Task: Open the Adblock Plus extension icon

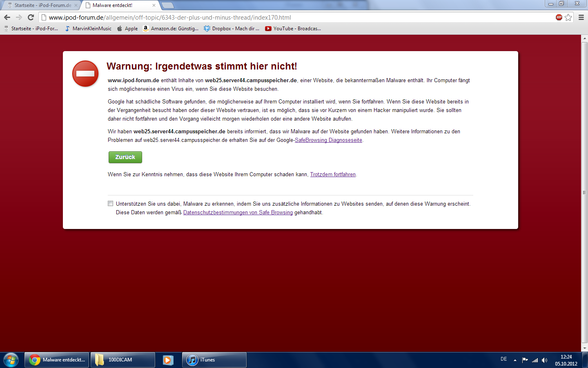Action: pyautogui.click(x=559, y=17)
